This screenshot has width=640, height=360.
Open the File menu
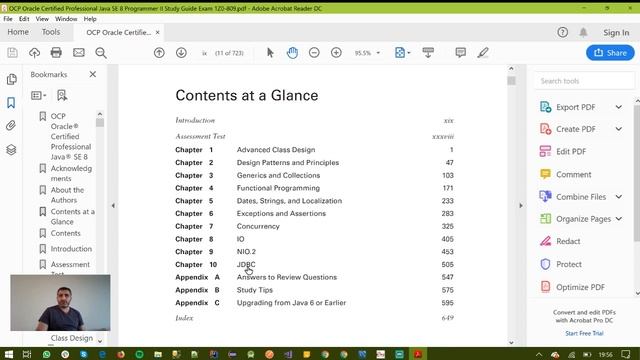(8, 19)
